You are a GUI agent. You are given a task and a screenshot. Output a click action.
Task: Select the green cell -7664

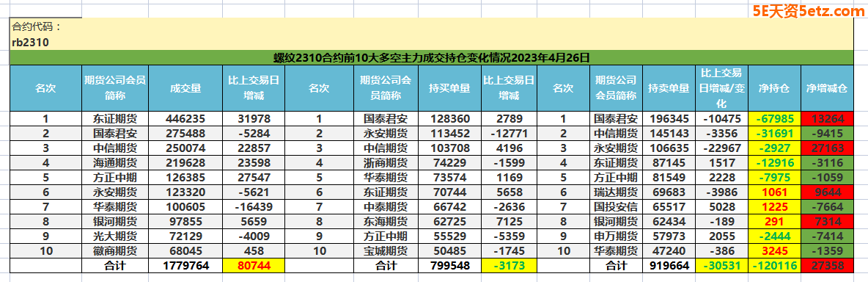[828, 206]
